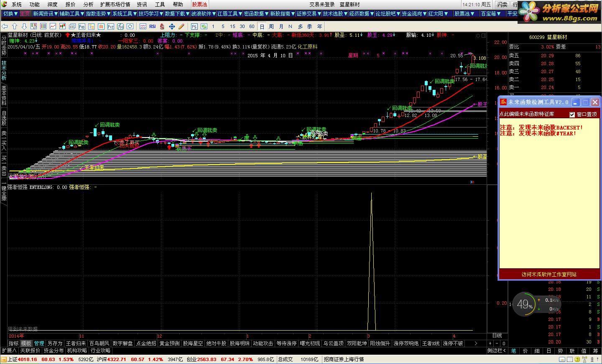The width and height of the screenshot is (602, 364).
Task: Click the blue four-way move arrows icon
Action: pyautogui.click(x=172, y=26)
